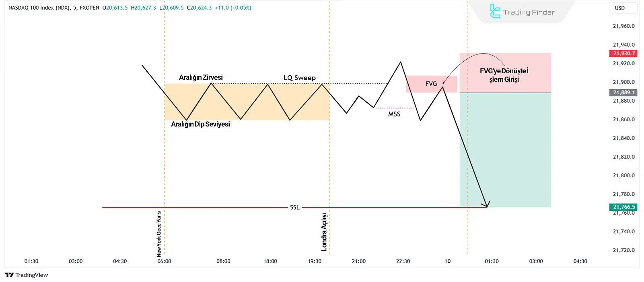Screen dimensions: 644x282
Task: Click the New York Gece Yarısı marker label
Action: coord(159,234)
